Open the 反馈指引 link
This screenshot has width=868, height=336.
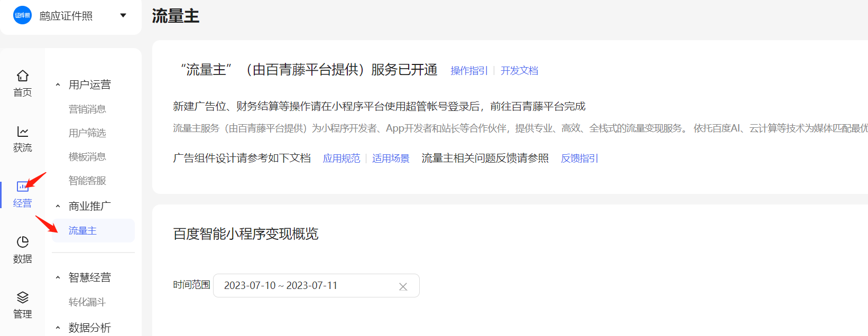coord(579,158)
